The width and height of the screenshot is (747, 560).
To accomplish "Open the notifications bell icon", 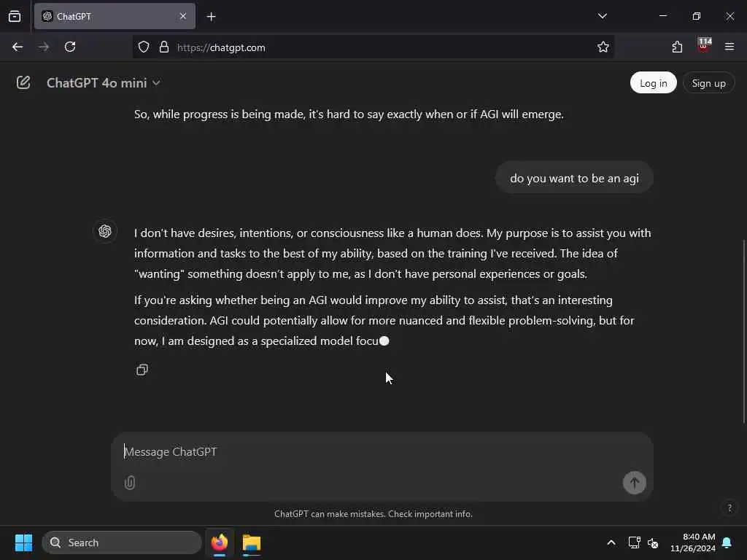I will point(727,542).
